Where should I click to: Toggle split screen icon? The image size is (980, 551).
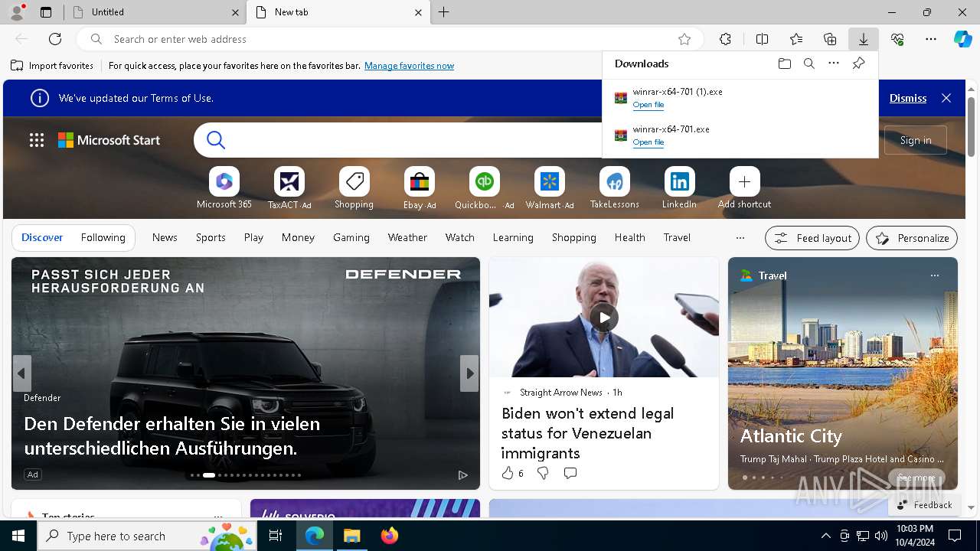(x=762, y=39)
